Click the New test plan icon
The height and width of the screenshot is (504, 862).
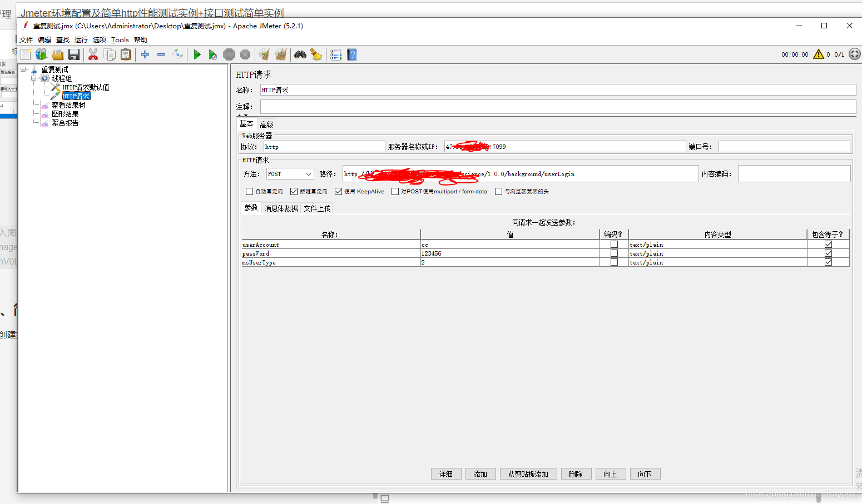pyautogui.click(x=26, y=54)
